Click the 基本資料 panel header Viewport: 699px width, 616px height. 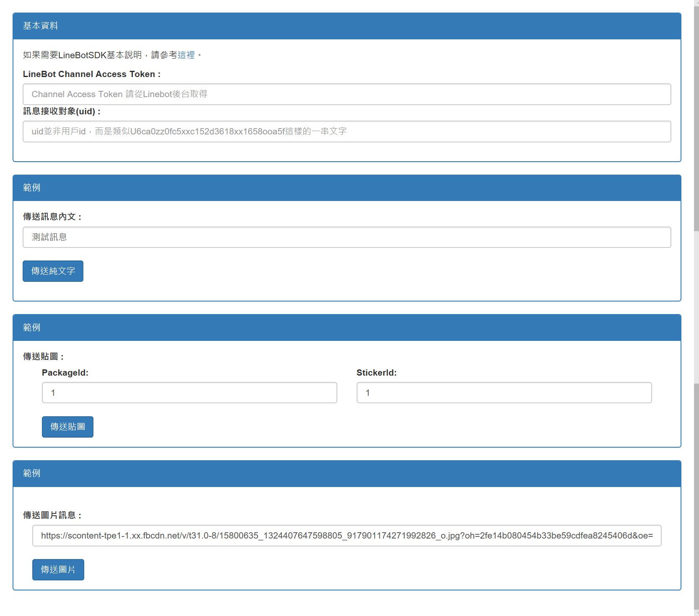(x=41, y=26)
